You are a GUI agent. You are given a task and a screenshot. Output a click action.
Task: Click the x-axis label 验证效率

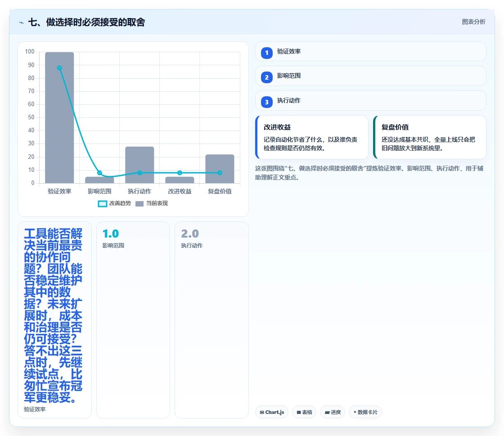pyautogui.click(x=59, y=191)
